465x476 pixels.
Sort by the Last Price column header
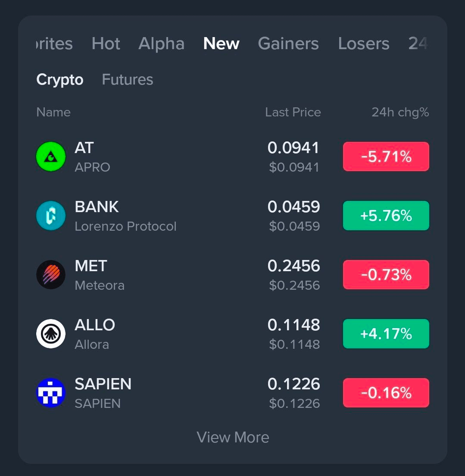pyautogui.click(x=293, y=113)
